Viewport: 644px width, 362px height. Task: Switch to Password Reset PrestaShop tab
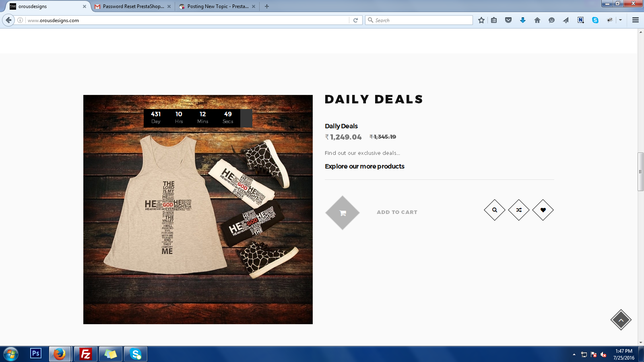[133, 6]
